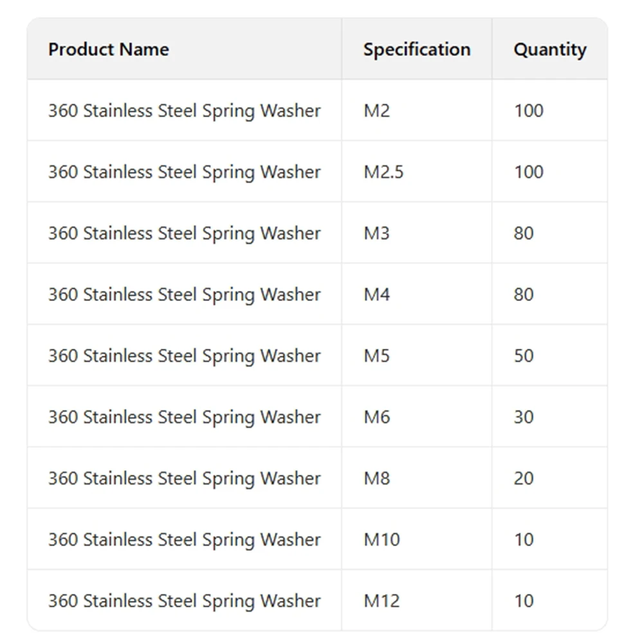Click the Quantity column header
The width and height of the screenshot is (644, 644).
coord(549,50)
